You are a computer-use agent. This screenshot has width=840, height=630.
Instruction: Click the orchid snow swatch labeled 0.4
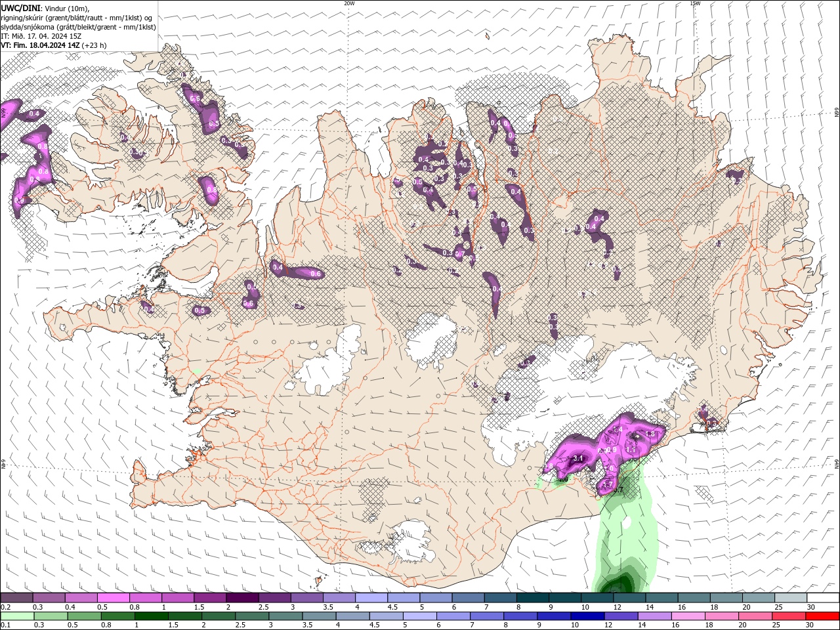click(x=81, y=598)
